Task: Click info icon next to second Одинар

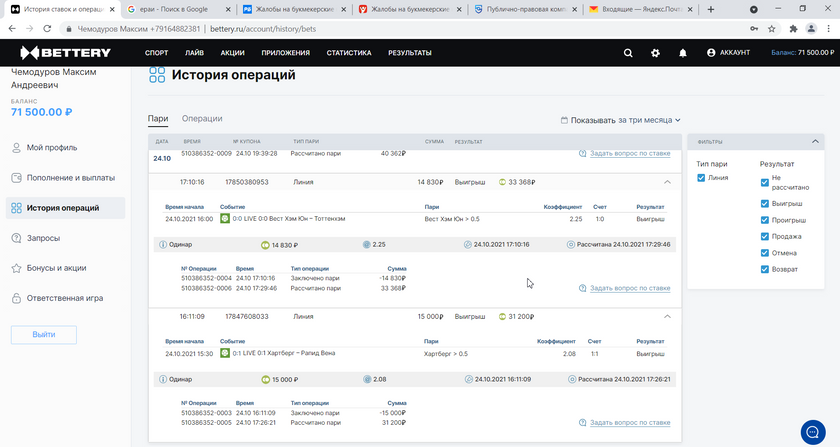Action: click(163, 379)
